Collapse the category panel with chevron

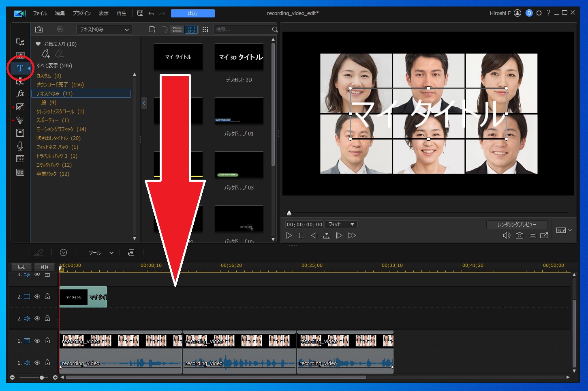pos(143,103)
